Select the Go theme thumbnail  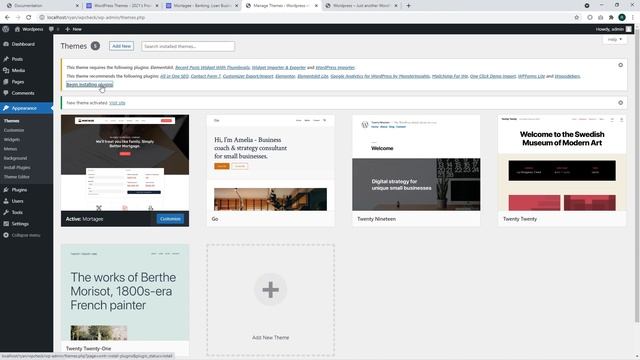point(270,163)
